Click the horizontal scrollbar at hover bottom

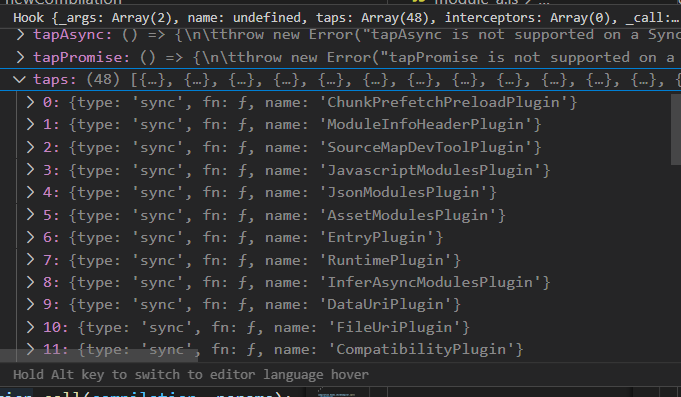(99, 355)
